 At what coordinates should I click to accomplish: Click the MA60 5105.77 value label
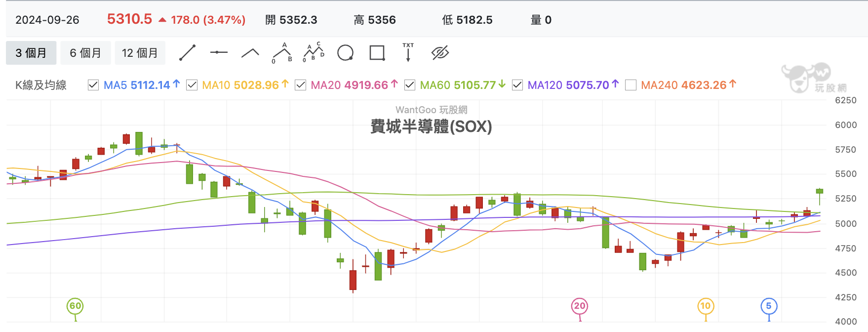463,85
